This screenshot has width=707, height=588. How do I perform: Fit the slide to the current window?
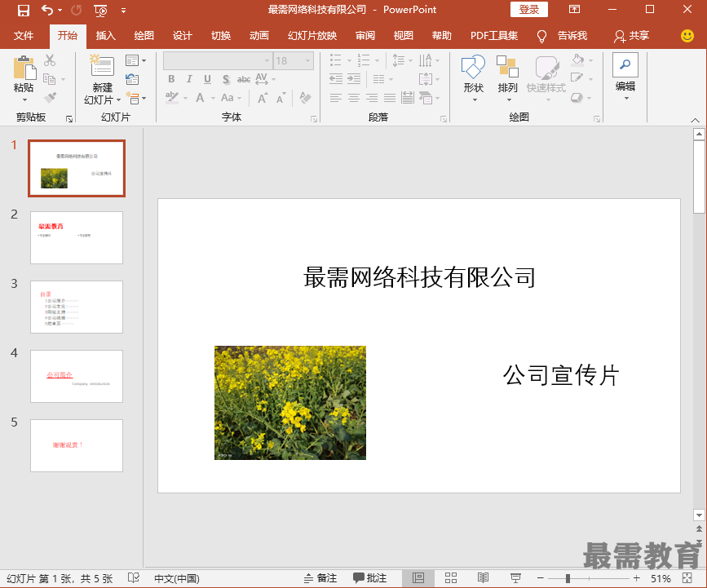687,578
